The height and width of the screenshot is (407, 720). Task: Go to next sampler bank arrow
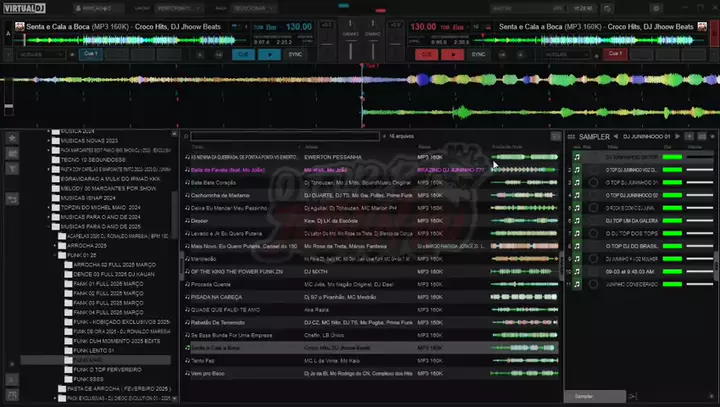tap(677, 136)
